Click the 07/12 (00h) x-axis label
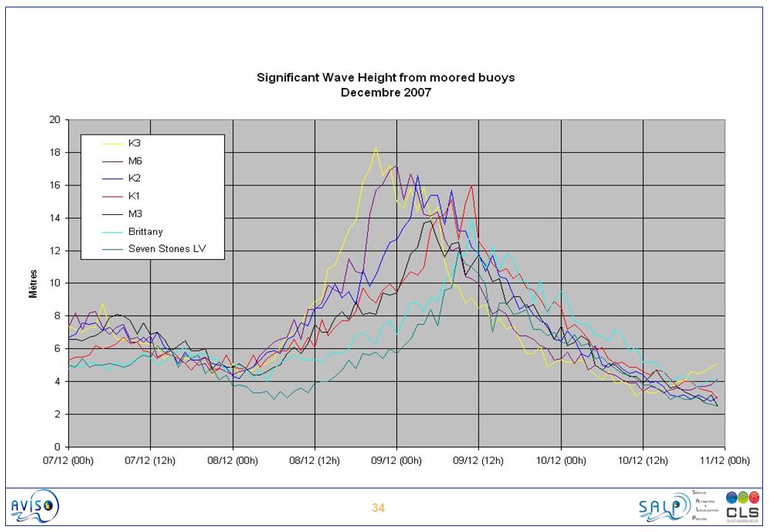 (68, 460)
